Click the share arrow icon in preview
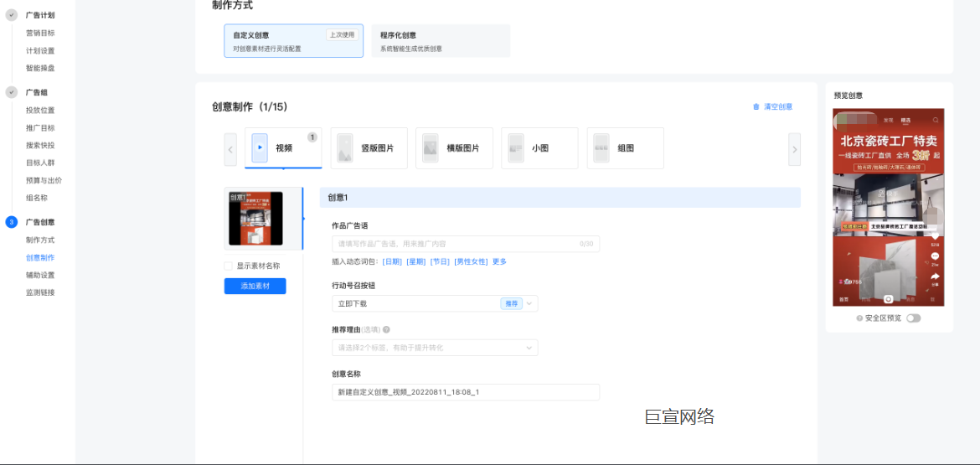 935,276
